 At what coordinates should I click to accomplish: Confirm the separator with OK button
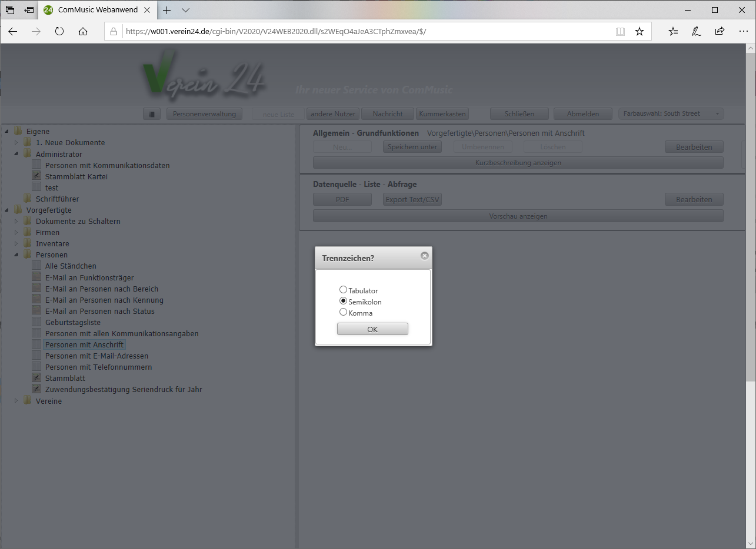pyautogui.click(x=372, y=329)
